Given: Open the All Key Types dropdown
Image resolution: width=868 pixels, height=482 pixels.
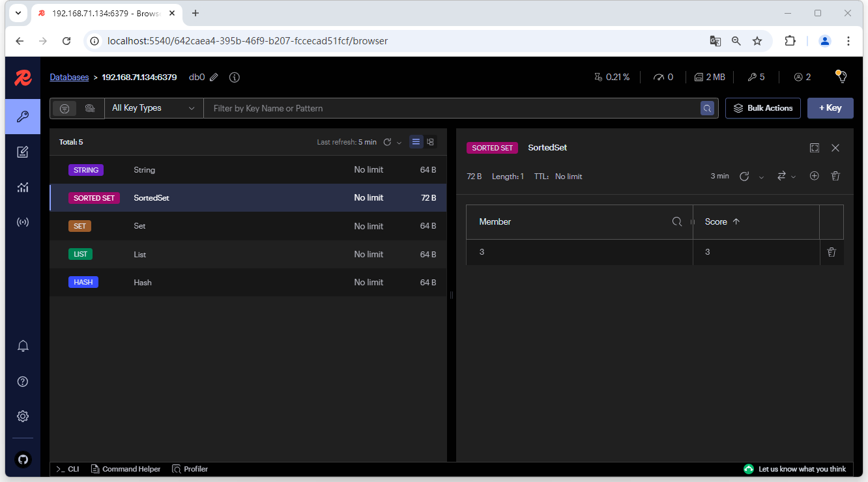Looking at the screenshot, I should [x=154, y=108].
